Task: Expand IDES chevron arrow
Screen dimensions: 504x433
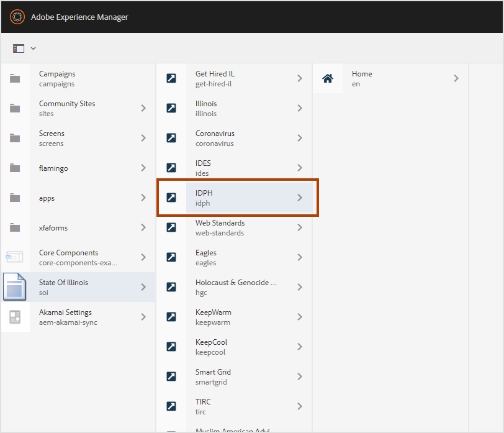Action: point(300,168)
